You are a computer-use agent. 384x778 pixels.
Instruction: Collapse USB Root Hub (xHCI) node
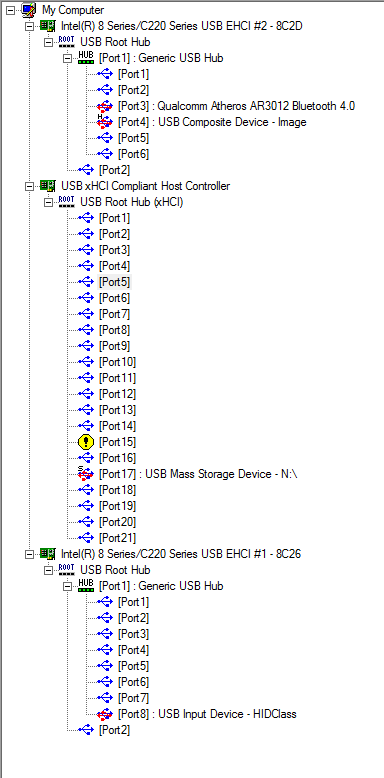tap(49, 202)
